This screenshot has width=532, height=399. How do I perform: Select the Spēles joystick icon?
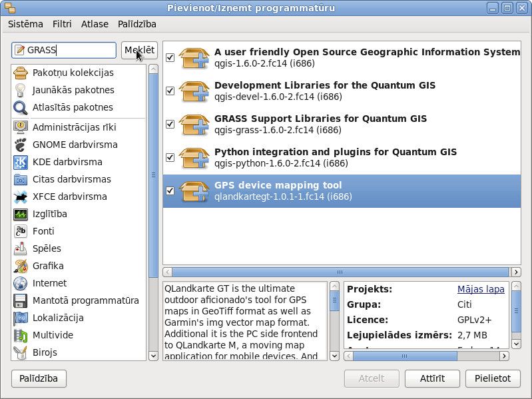click(x=21, y=248)
